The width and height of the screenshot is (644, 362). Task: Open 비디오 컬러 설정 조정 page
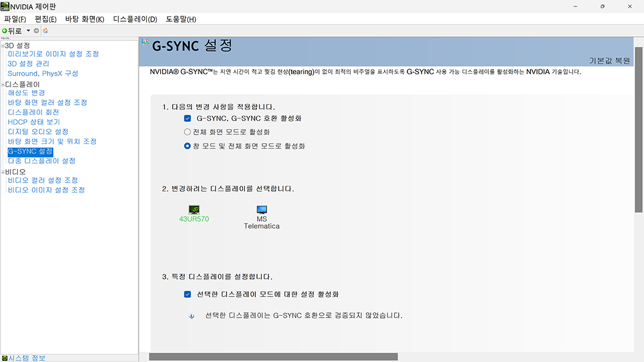pyautogui.click(x=43, y=180)
